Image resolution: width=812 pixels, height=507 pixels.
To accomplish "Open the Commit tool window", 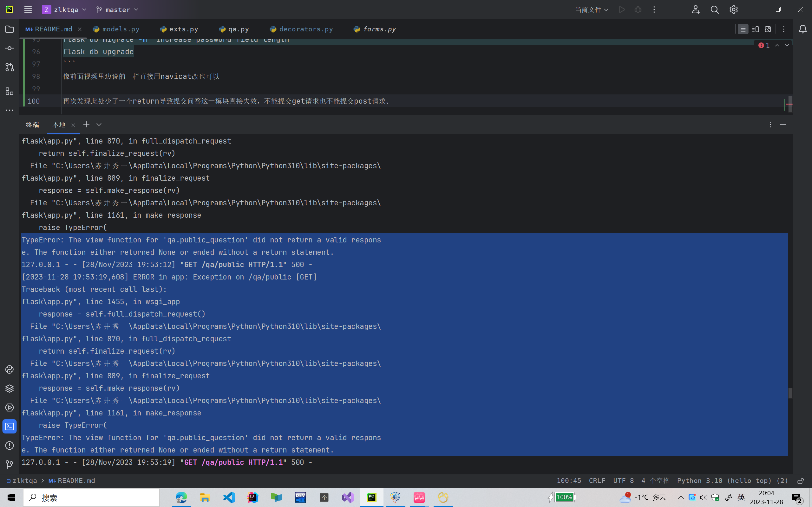I will 10,48.
